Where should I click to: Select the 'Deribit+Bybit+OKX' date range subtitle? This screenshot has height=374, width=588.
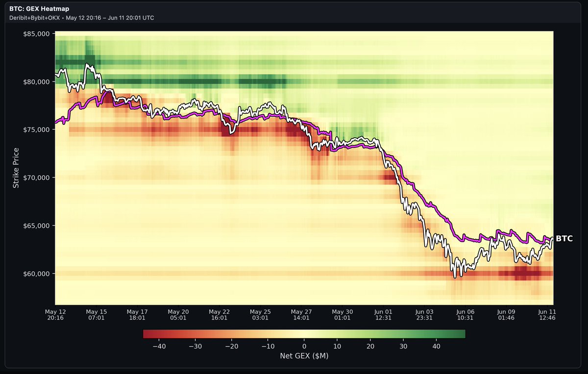[81, 18]
